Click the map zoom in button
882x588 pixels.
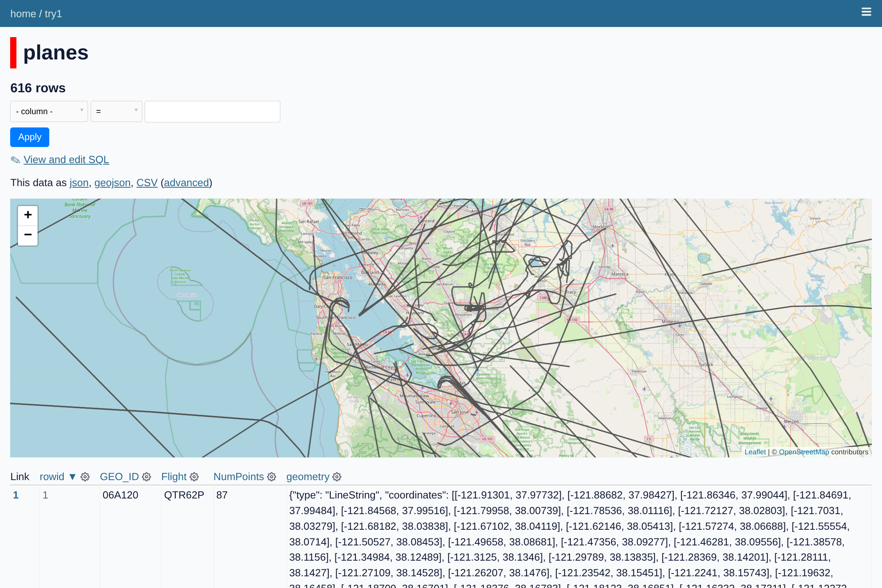tap(28, 215)
